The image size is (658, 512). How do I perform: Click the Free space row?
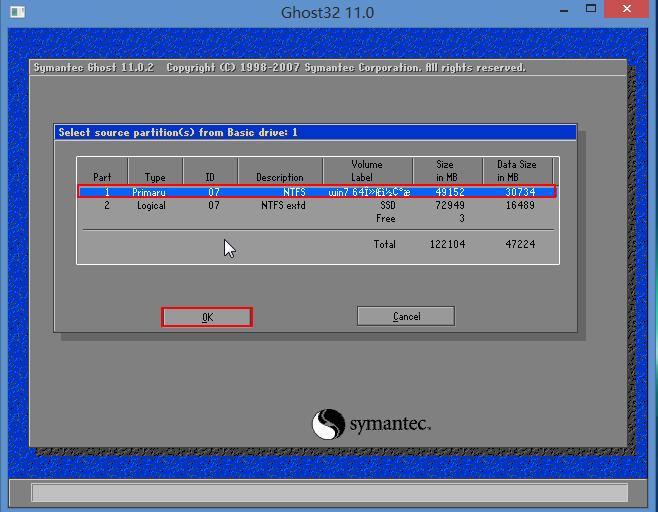tap(317, 218)
